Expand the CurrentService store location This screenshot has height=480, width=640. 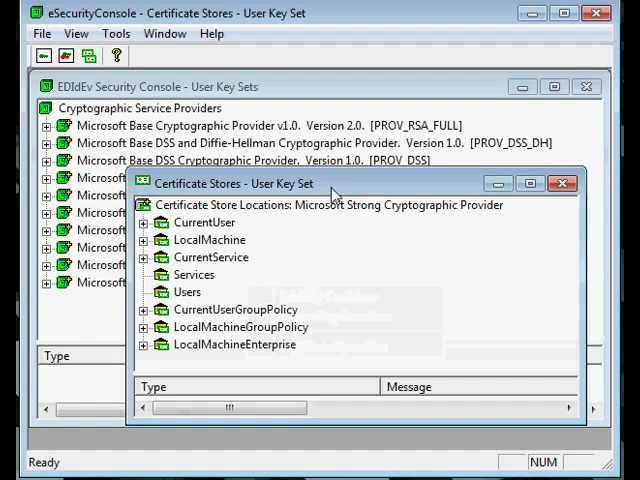(143, 258)
